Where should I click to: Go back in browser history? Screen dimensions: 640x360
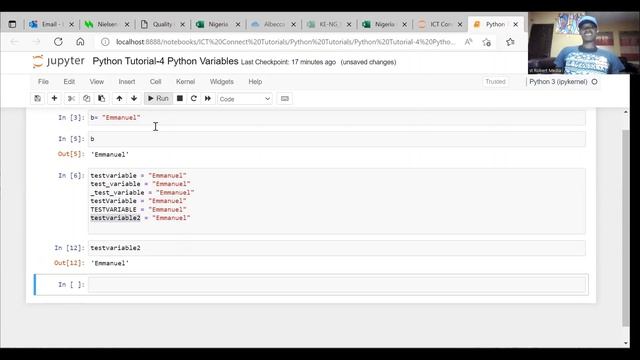pos(15,42)
